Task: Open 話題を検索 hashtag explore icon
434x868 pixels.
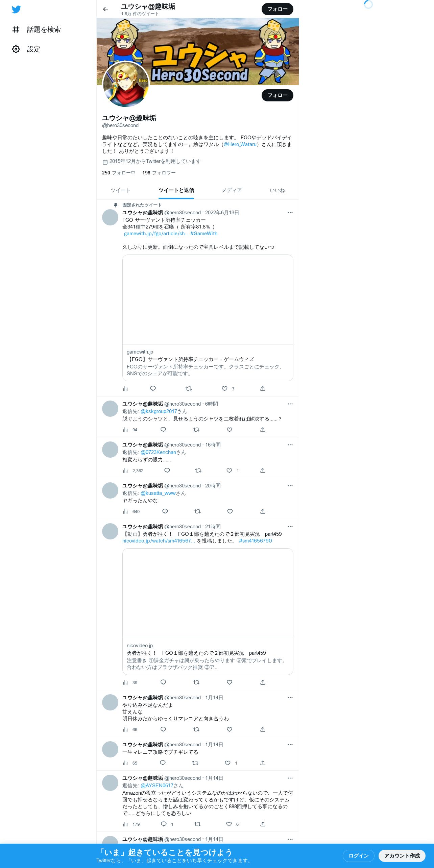Action: click(16, 30)
